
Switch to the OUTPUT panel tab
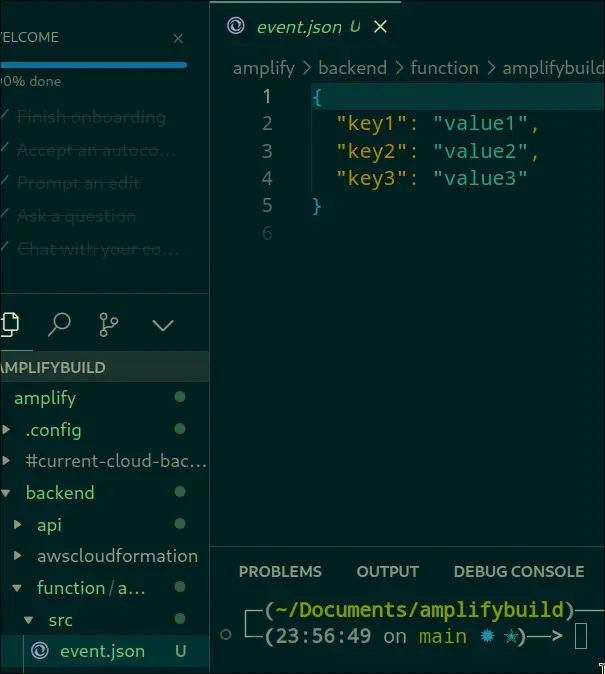[387, 572]
